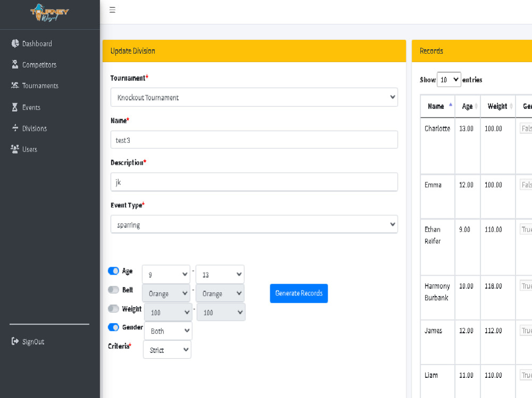The width and height of the screenshot is (532, 398).
Task: Open the minimum Weight dropdown 100
Action: [x=168, y=312]
